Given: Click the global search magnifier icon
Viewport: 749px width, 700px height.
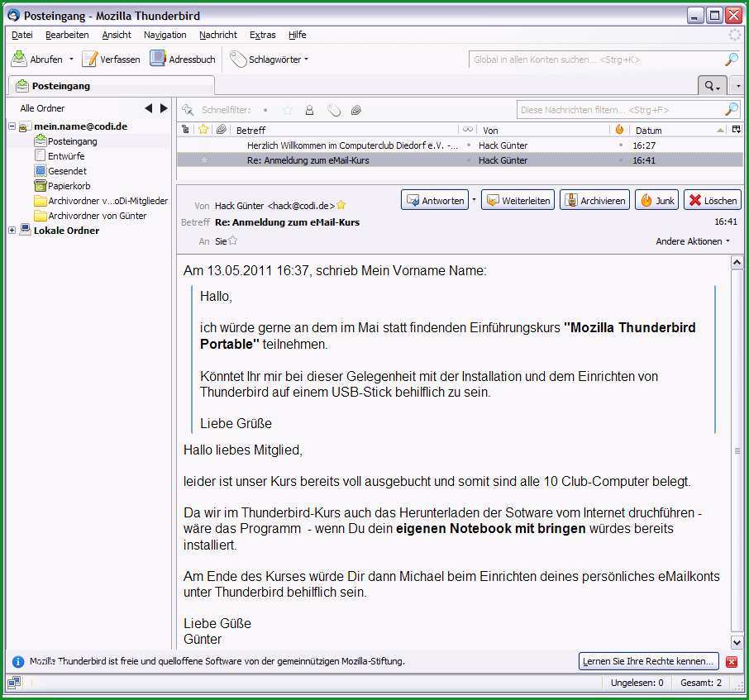Looking at the screenshot, I should coord(732,60).
